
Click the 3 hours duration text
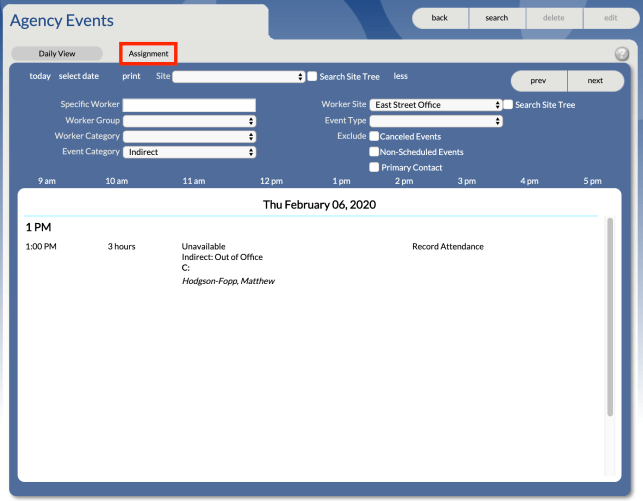click(x=121, y=246)
